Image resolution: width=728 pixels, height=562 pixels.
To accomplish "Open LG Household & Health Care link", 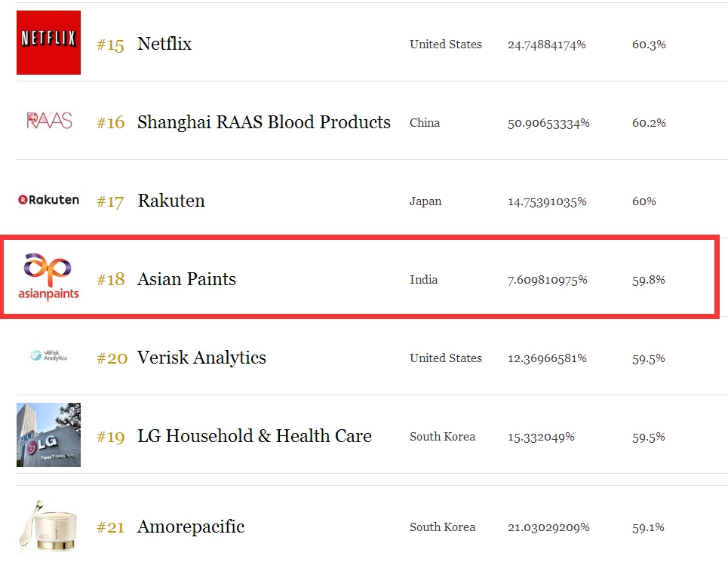I will pyautogui.click(x=254, y=436).
